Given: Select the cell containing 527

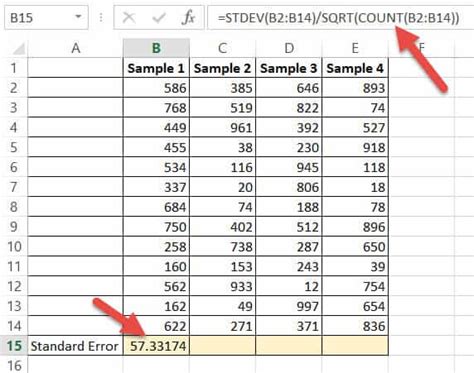Looking at the screenshot, I should point(355,127).
